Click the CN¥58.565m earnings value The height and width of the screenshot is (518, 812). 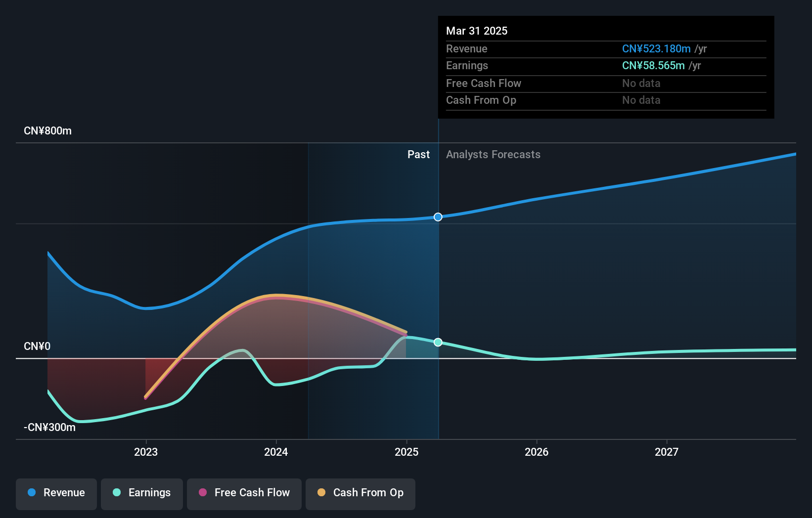(653, 66)
